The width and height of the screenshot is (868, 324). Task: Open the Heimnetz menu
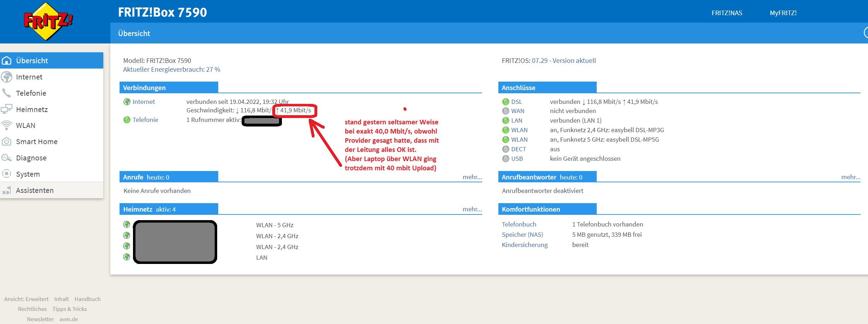point(52,109)
